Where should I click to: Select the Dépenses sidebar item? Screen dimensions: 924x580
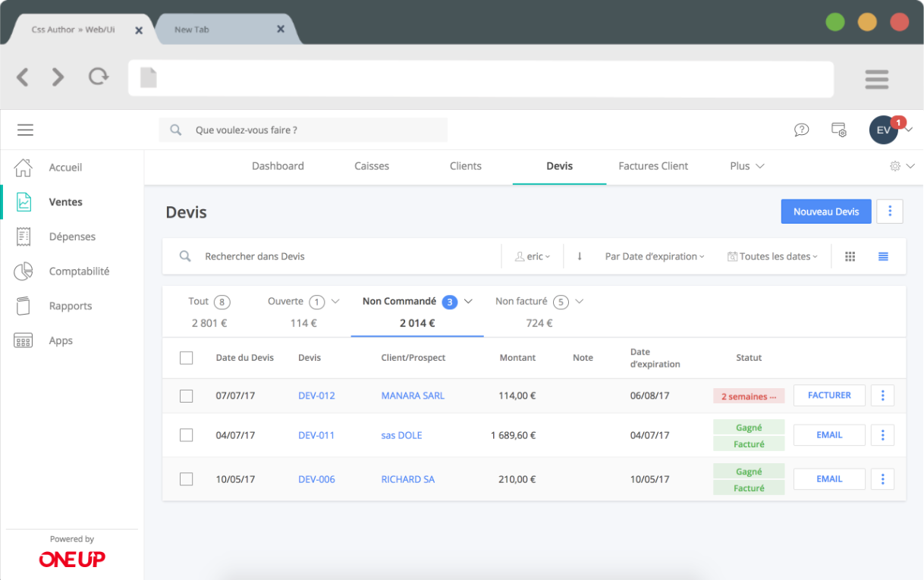tap(72, 237)
